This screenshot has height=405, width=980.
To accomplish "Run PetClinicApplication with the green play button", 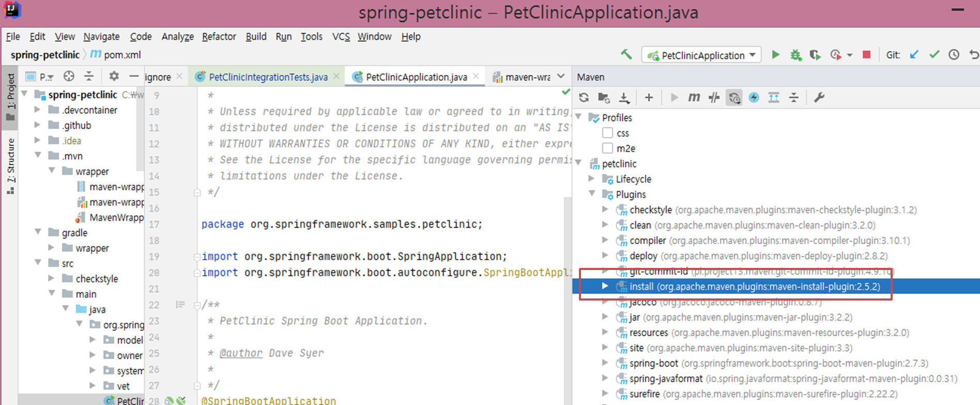I will [x=775, y=55].
